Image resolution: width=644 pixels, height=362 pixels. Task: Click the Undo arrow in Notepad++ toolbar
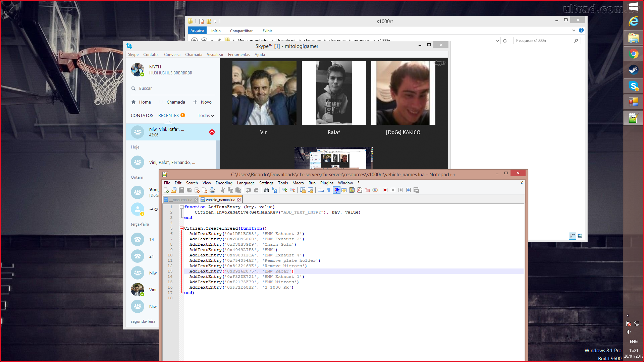(249, 190)
